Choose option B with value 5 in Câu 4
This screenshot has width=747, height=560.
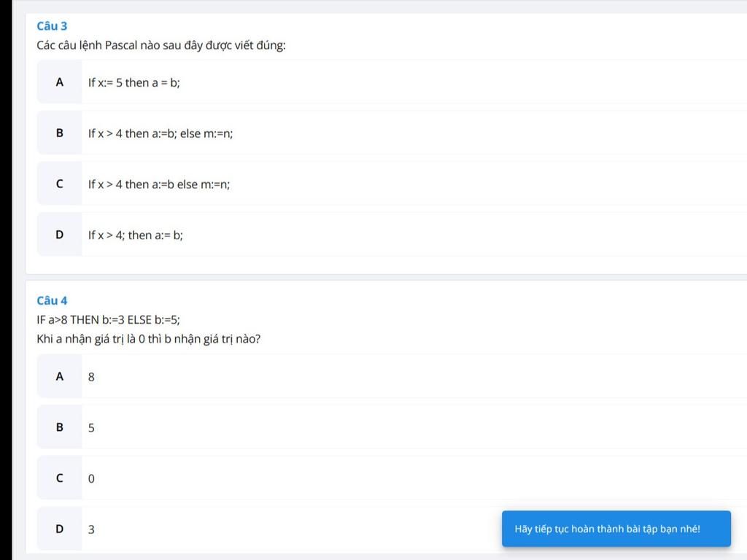coord(392,427)
